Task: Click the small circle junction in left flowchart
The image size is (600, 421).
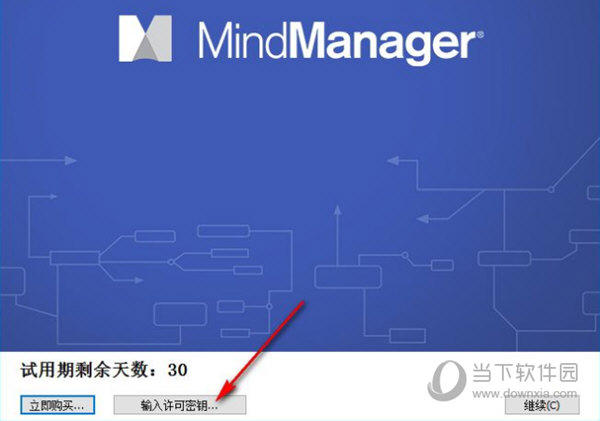Action: coord(171,262)
